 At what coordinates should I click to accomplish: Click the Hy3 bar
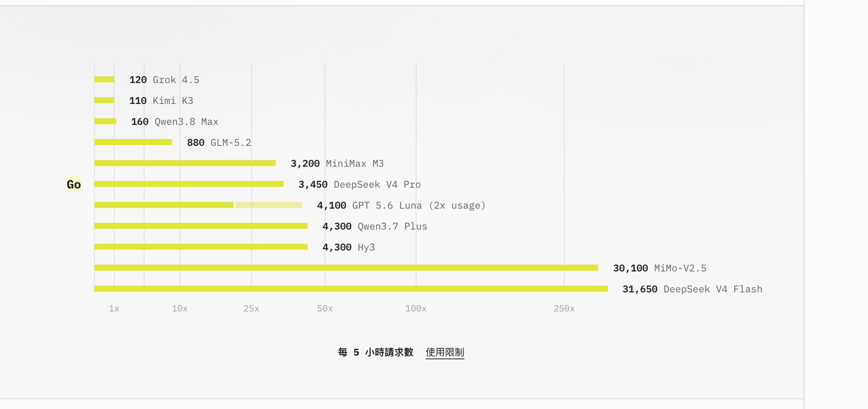(201, 247)
